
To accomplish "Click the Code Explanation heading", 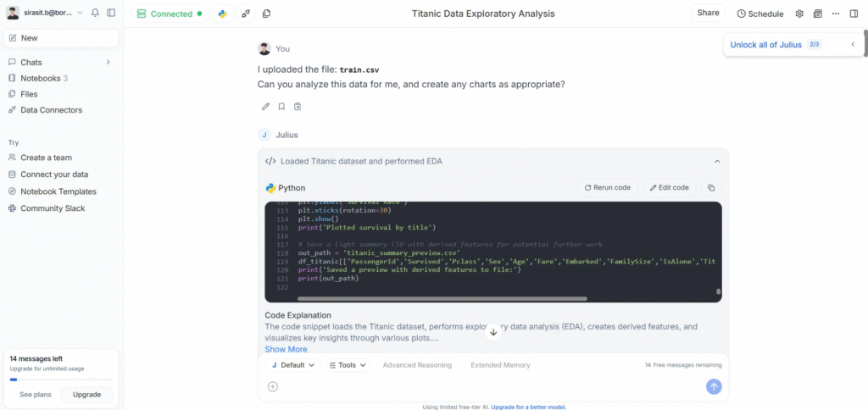I will click(x=298, y=315).
